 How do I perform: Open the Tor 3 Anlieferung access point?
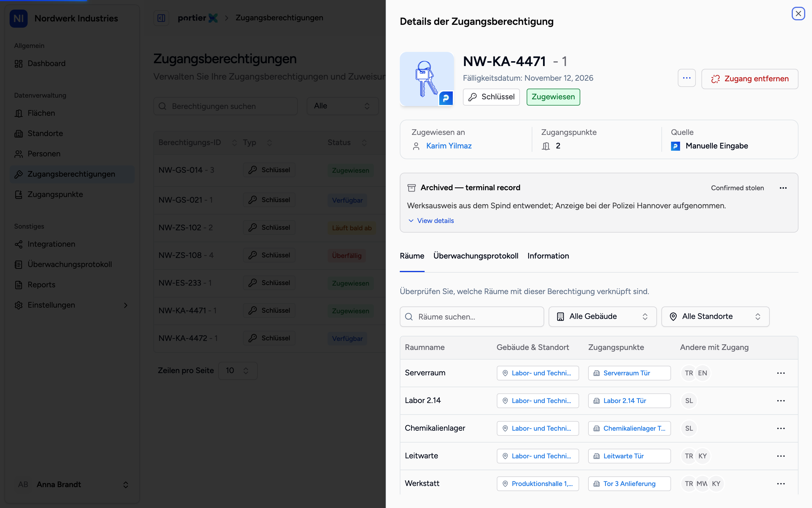click(x=630, y=484)
